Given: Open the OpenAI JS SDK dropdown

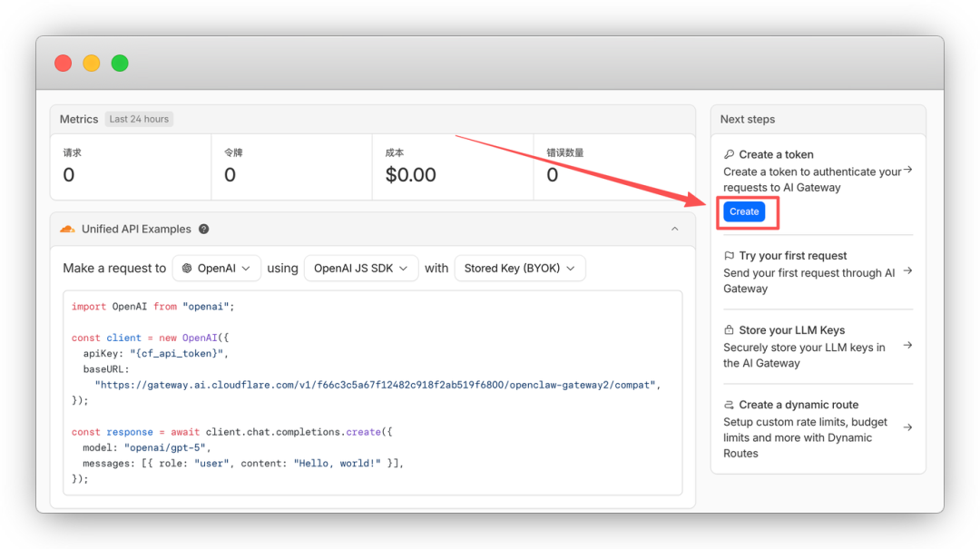Looking at the screenshot, I should coord(361,269).
